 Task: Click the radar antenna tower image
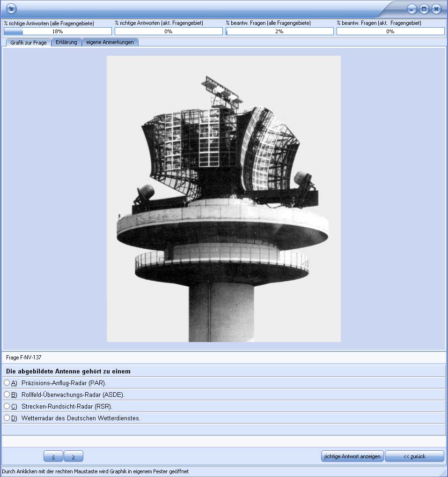(224, 199)
